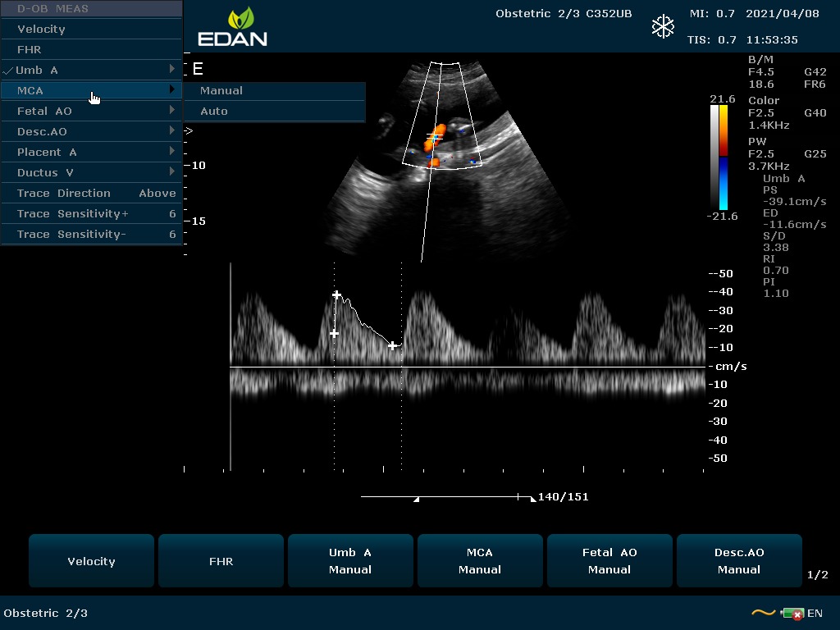
Task: Expand the Fetal AO submenu arrow
Action: [172, 111]
